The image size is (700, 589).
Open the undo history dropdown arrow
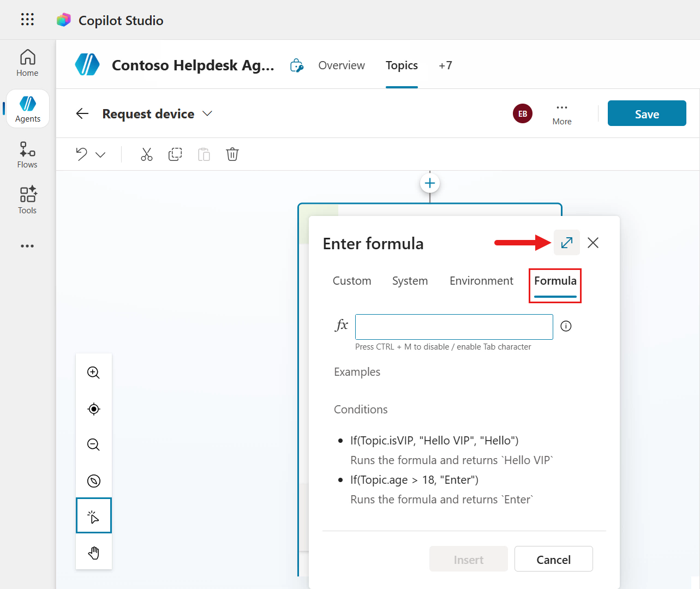point(100,155)
